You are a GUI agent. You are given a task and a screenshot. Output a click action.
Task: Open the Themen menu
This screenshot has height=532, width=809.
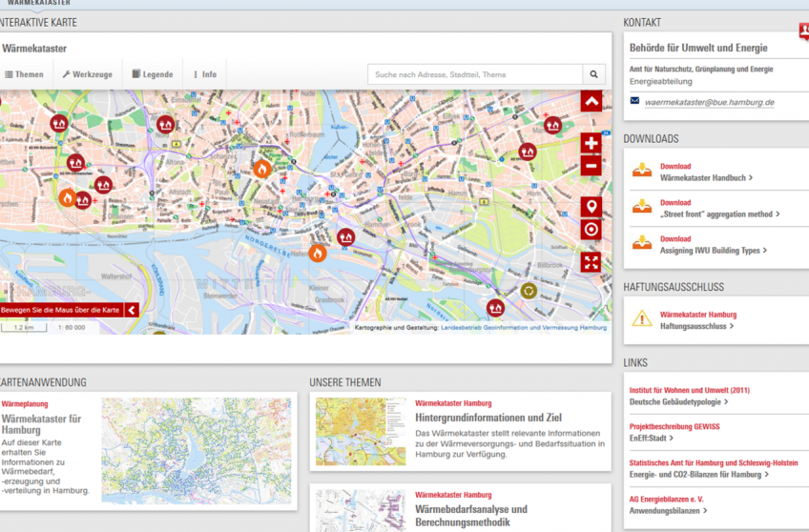point(24,74)
